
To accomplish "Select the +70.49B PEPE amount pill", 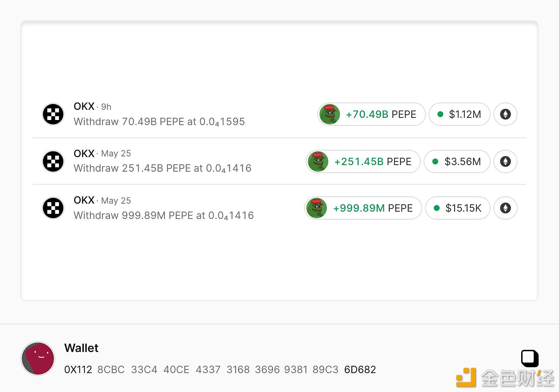I will (371, 114).
